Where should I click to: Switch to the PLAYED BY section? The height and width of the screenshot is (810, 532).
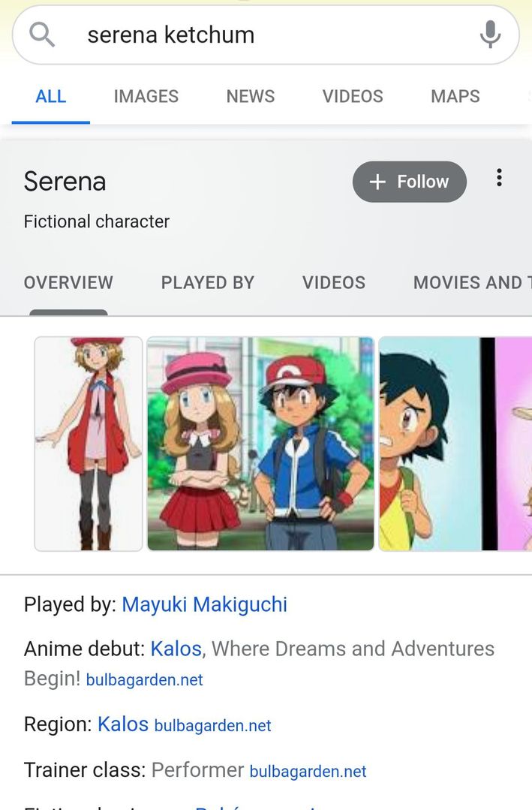(207, 283)
